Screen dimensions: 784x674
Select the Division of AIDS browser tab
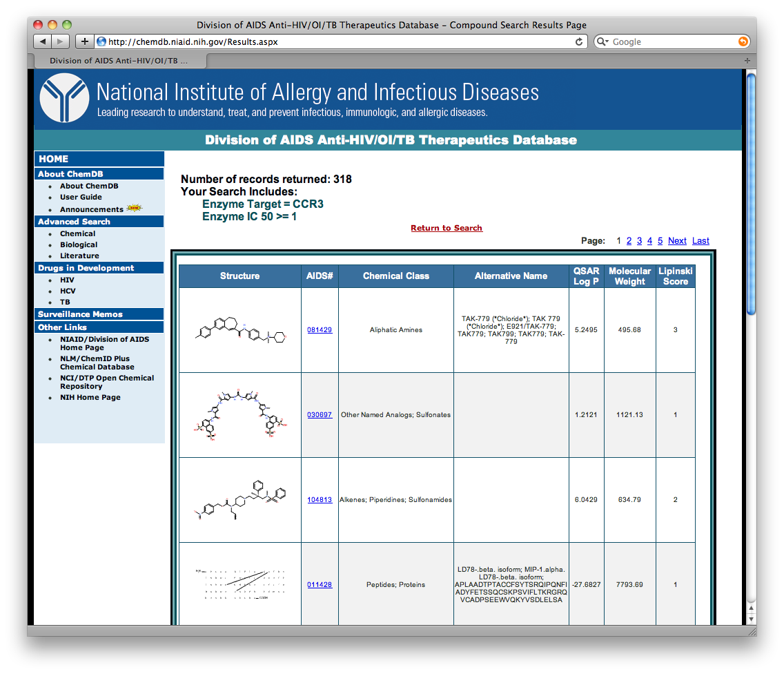[120, 61]
